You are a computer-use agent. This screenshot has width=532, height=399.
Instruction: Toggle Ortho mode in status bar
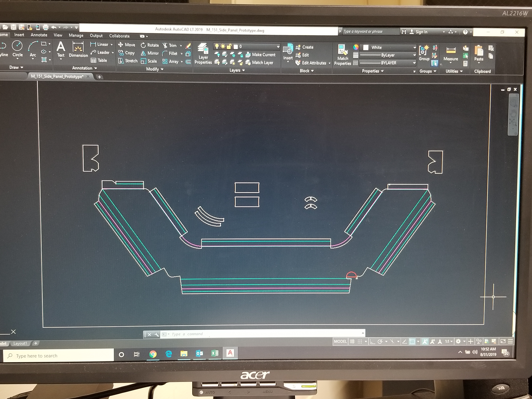tap(372, 341)
